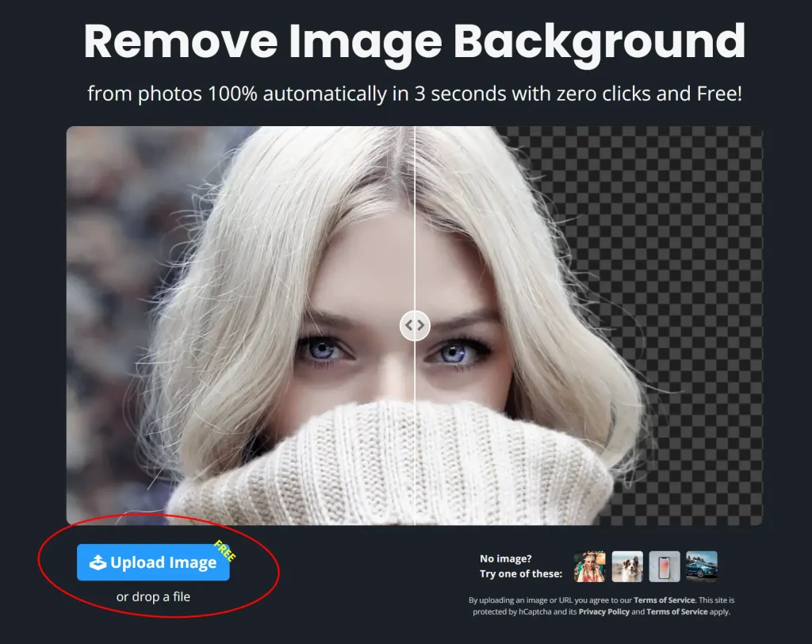Open Terms of Service after "agree to our"

pyautogui.click(x=665, y=600)
